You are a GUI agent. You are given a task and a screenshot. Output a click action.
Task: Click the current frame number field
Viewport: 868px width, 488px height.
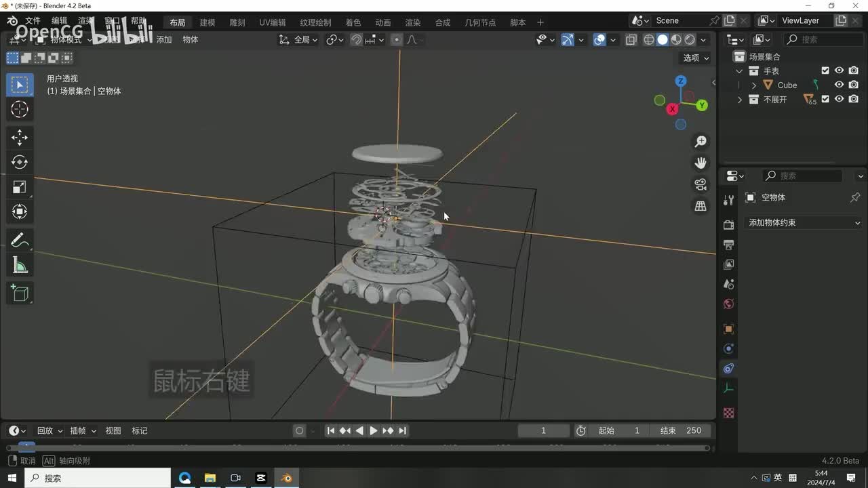click(x=543, y=430)
